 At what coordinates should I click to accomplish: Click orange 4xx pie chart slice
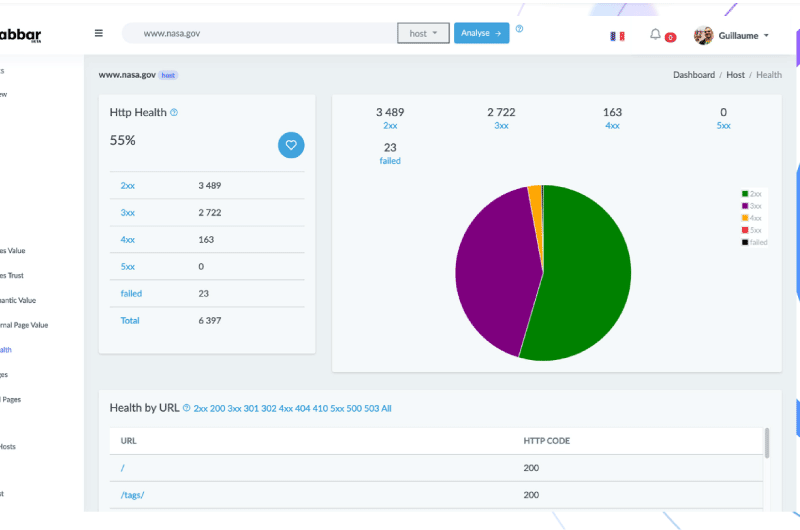536,214
